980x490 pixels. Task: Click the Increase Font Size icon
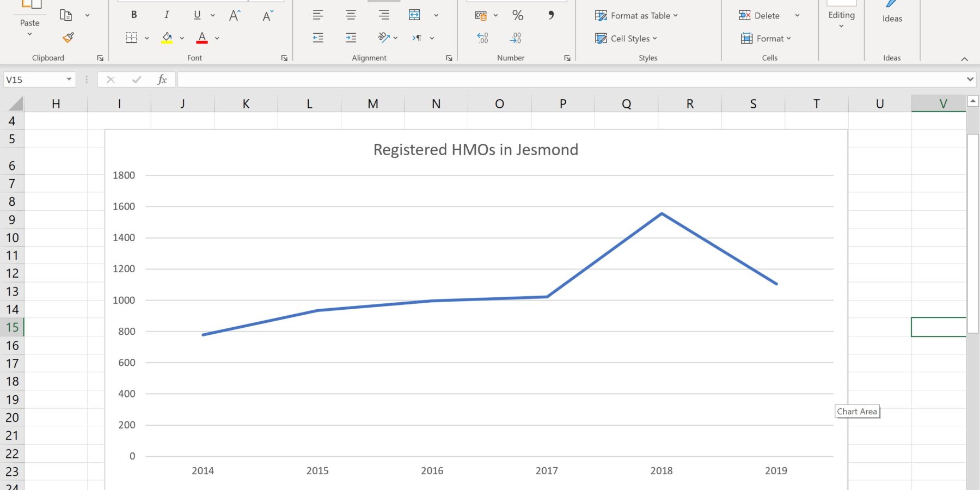235,15
